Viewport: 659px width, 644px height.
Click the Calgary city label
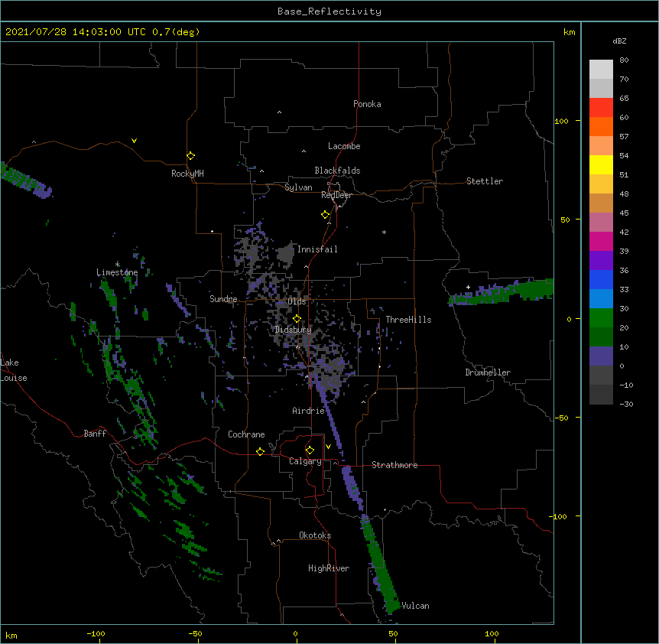[306, 461]
